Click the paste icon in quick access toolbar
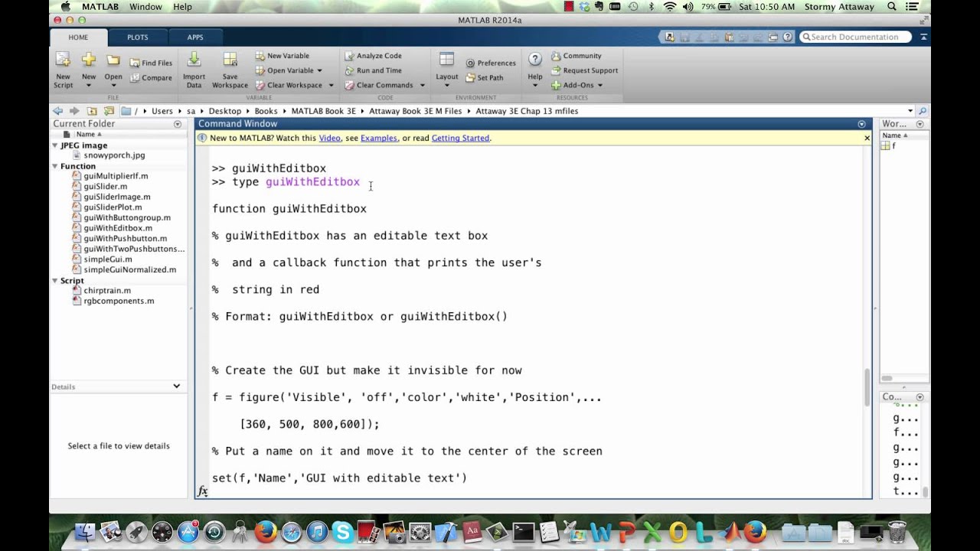The height and width of the screenshot is (551, 980). click(730, 37)
